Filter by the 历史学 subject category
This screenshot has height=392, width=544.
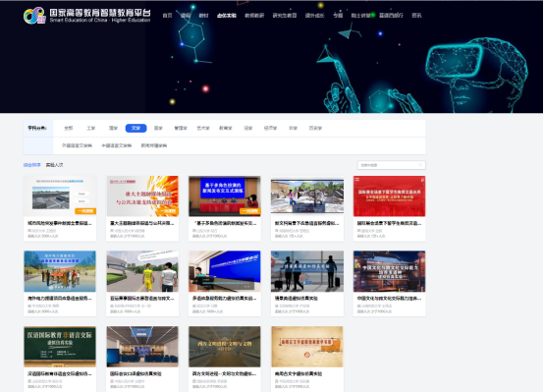coord(315,128)
